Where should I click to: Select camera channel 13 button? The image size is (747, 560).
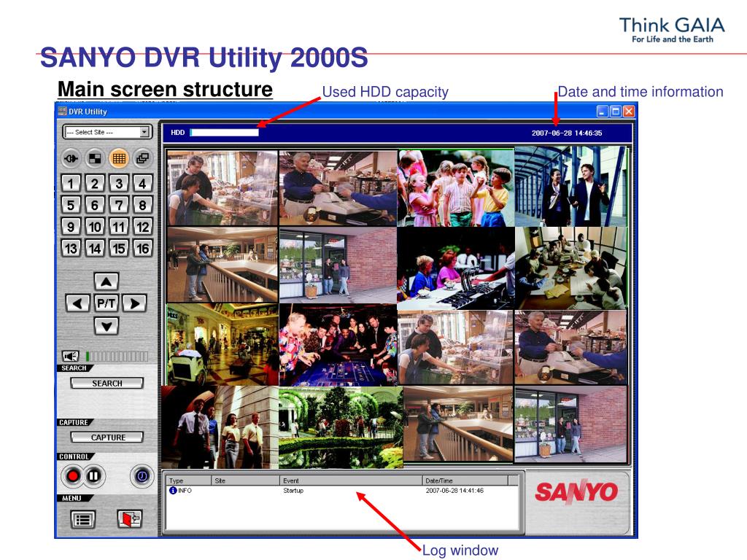click(x=71, y=248)
